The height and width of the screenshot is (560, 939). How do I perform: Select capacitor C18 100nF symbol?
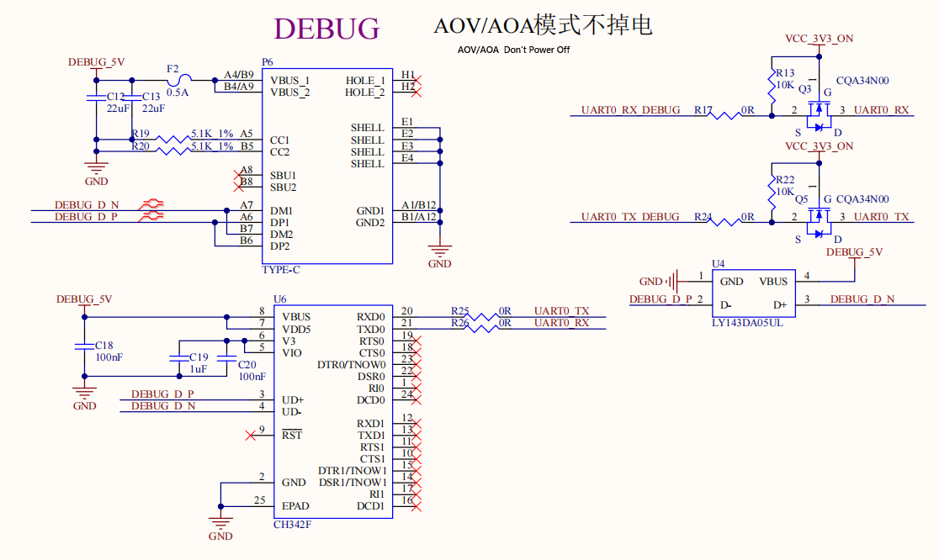coord(84,346)
